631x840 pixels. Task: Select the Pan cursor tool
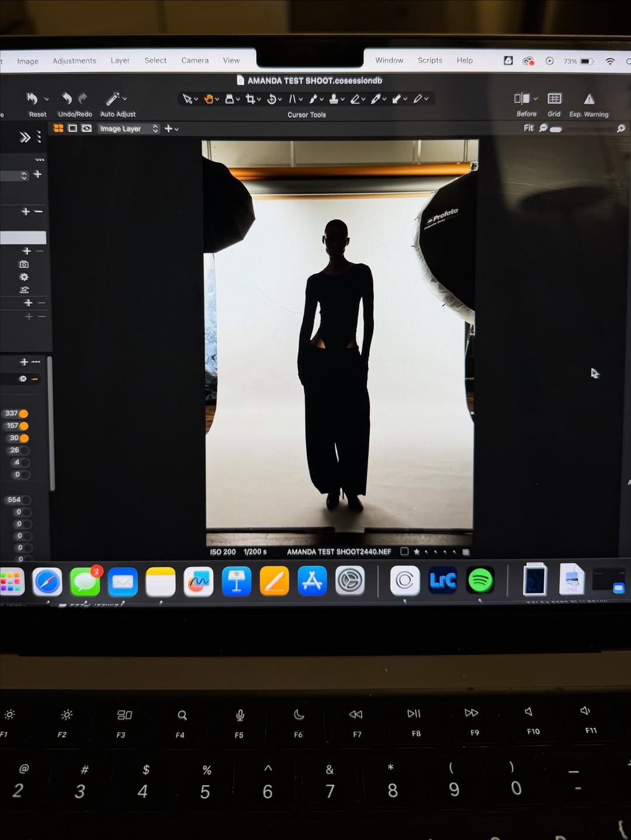click(x=209, y=99)
